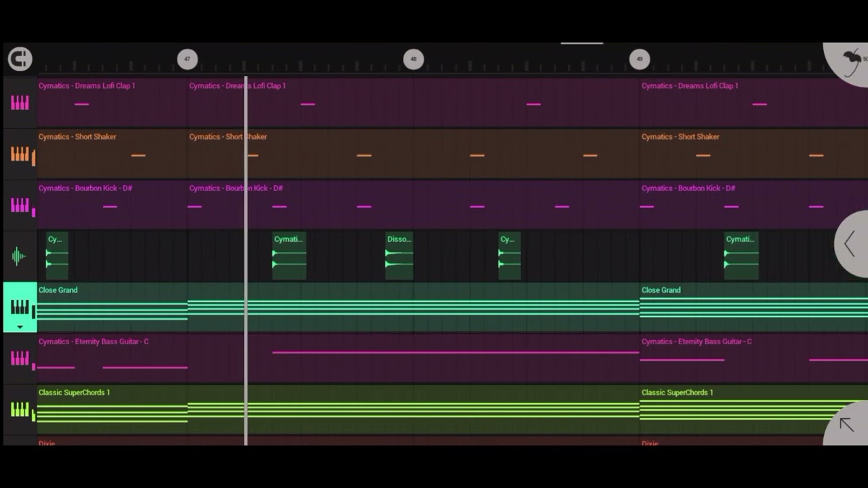The image size is (868, 488).
Task: Click the white playhead line
Action: [245, 261]
